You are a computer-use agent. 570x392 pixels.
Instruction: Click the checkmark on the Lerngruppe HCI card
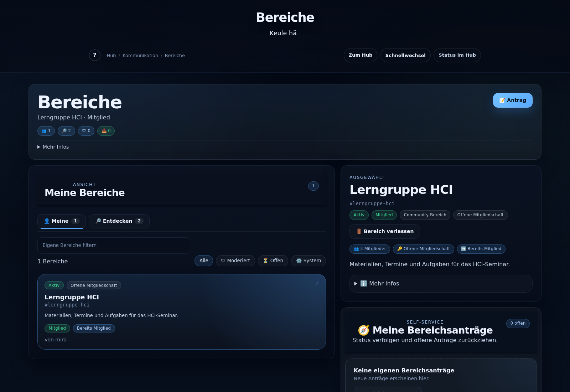[316, 283]
